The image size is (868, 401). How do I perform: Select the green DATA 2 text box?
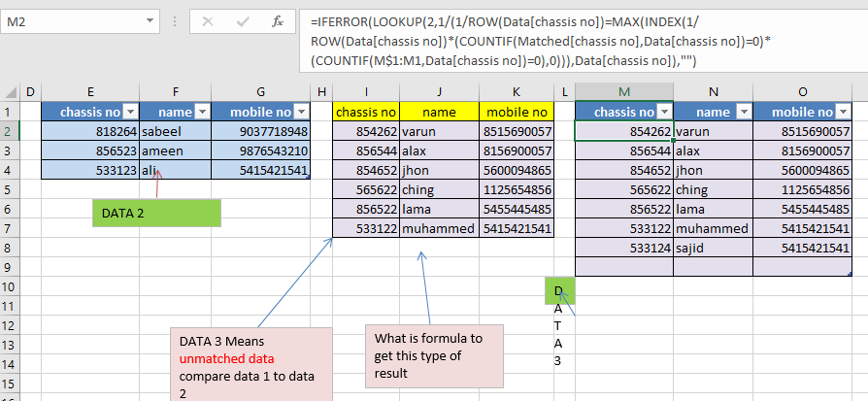tap(156, 214)
